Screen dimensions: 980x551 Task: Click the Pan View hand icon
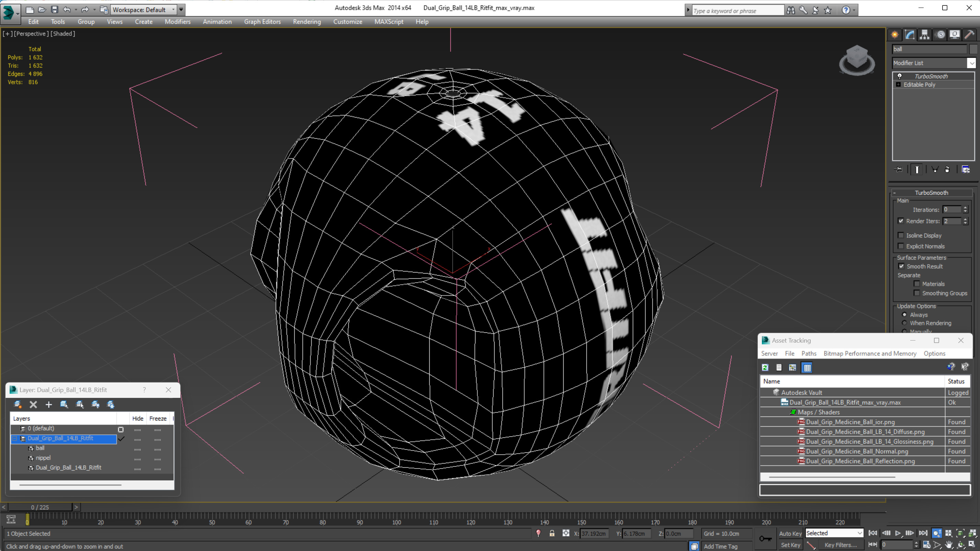[x=949, y=544]
